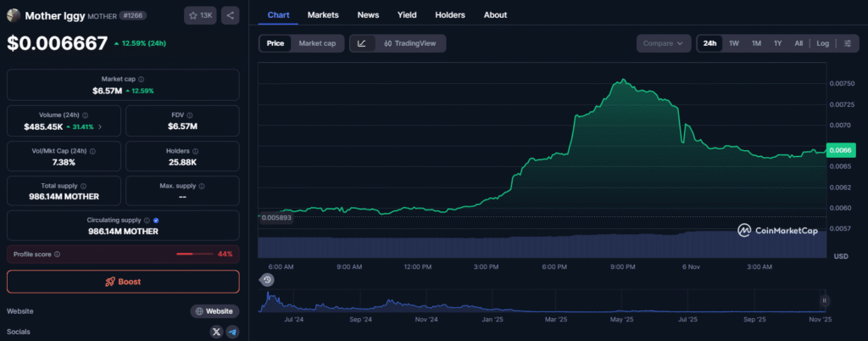Open the Circulating supply info icon

(x=147, y=221)
